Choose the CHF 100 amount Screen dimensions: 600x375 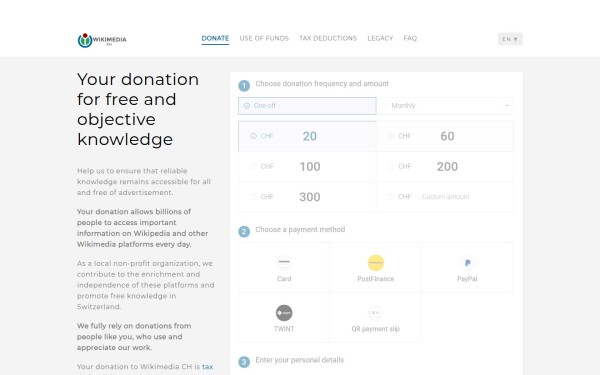307,166
